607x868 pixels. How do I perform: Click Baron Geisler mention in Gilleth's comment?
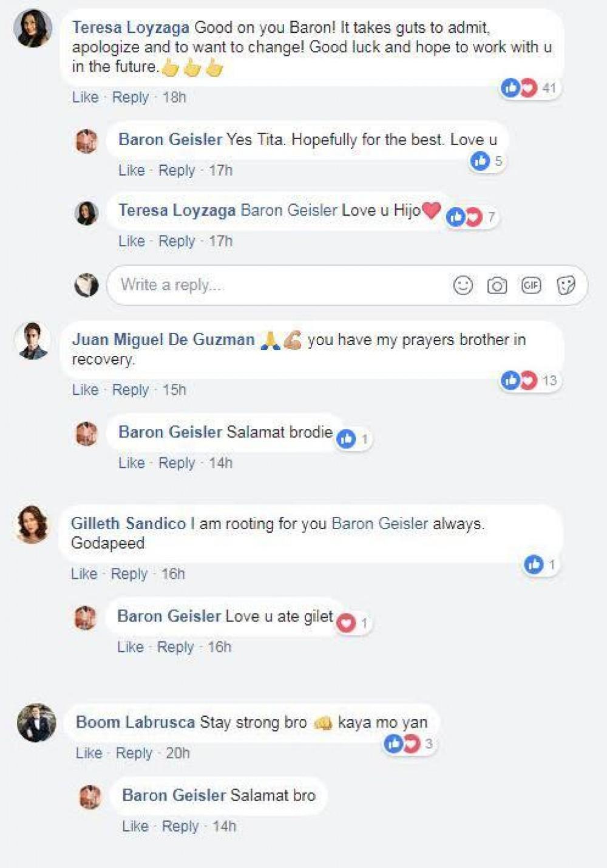pos(379,524)
